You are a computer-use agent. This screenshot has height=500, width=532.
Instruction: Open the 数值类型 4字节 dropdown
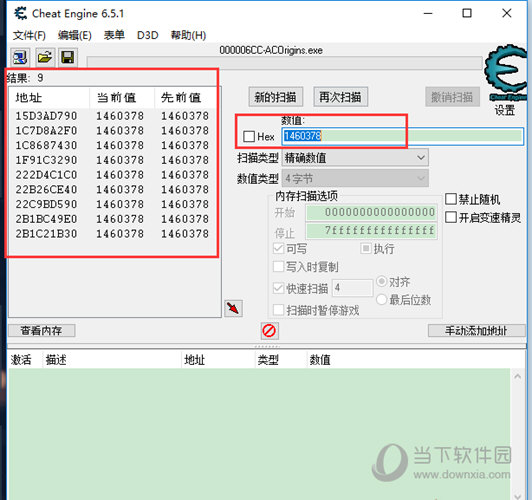355,178
